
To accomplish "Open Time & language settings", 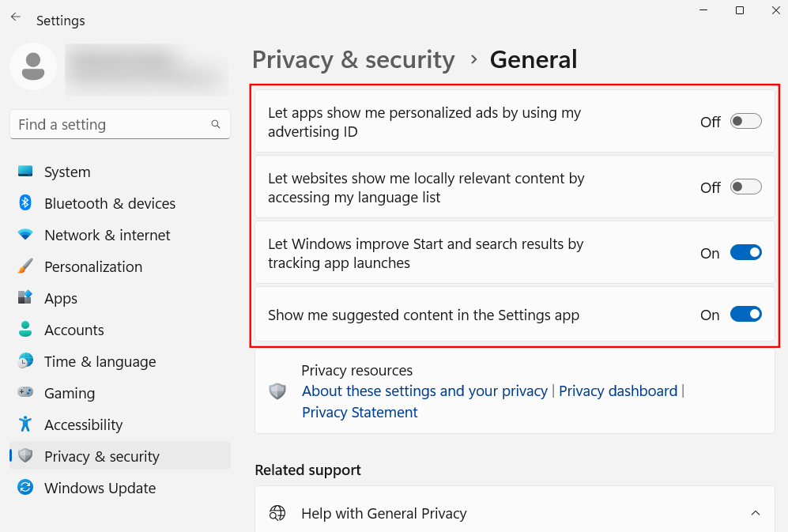I will [99, 361].
